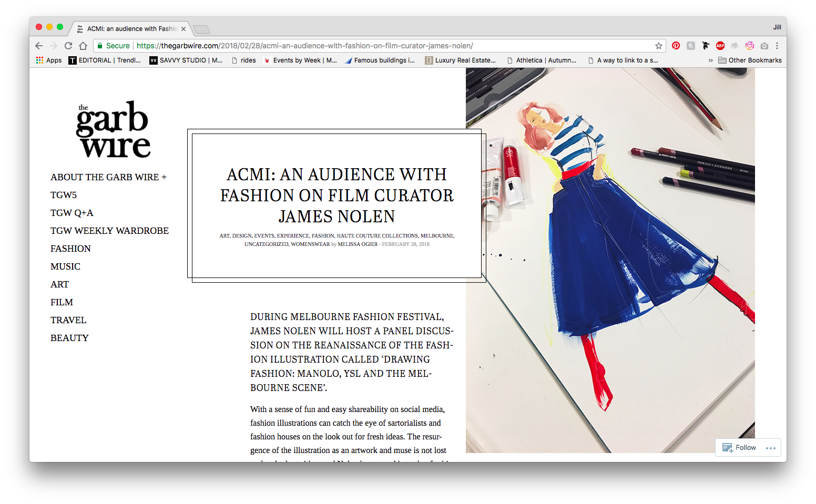Open the TGW5 menu item
The height and width of the screenshot is (504, 816).
(64, 195)
